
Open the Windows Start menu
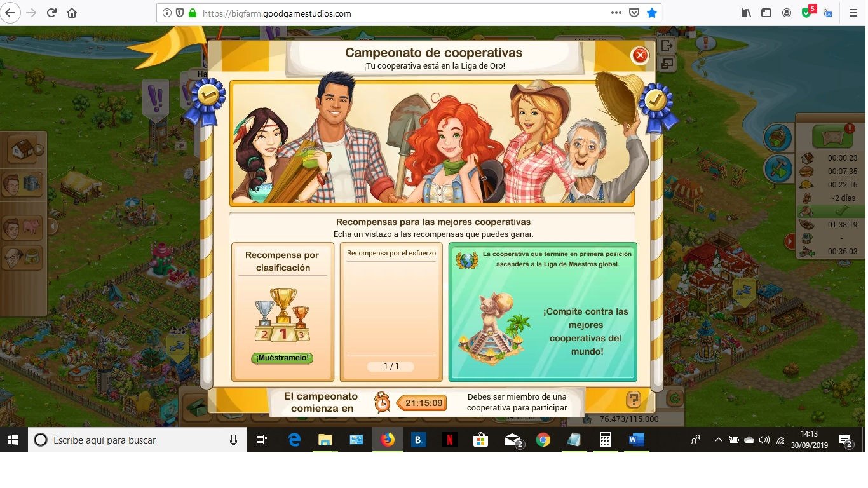[13, 440]
